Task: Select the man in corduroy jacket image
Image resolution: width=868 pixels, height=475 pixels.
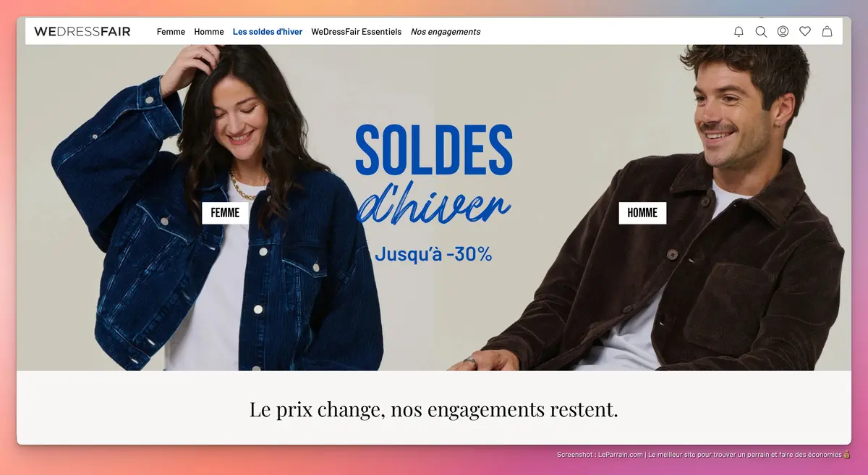Action: click(x=651, y=208)
